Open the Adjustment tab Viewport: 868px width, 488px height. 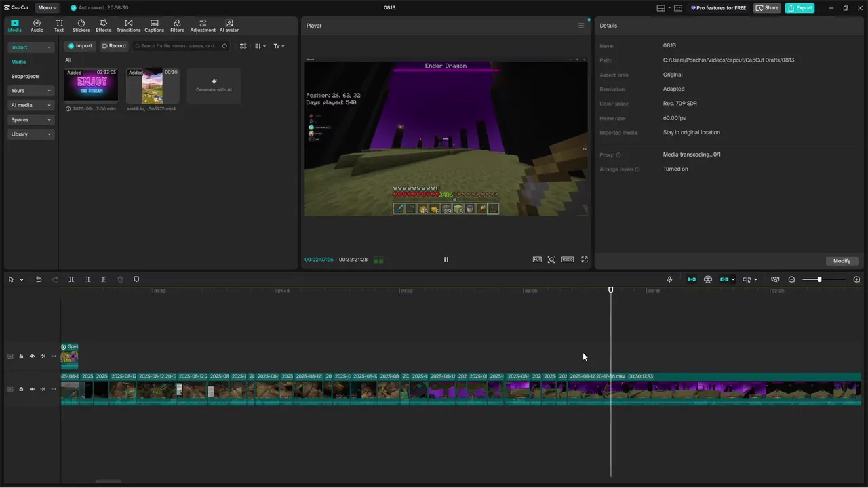(x=203, y=26)
